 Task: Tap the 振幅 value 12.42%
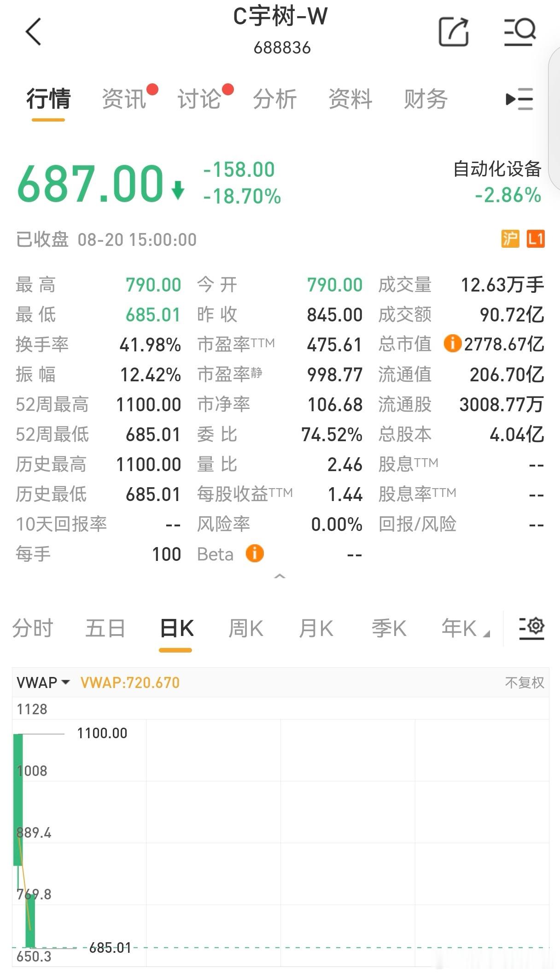[151, 375]
